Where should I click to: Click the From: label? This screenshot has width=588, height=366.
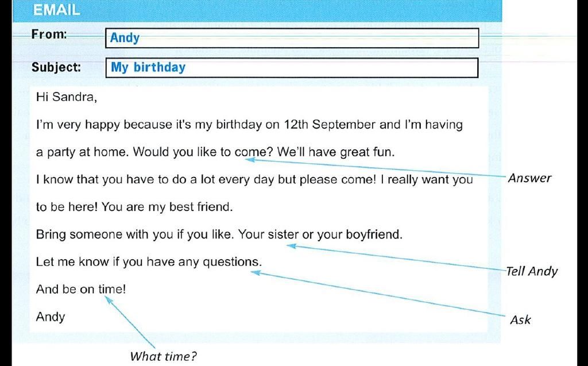pyautogui.click(x=49, y=34)
